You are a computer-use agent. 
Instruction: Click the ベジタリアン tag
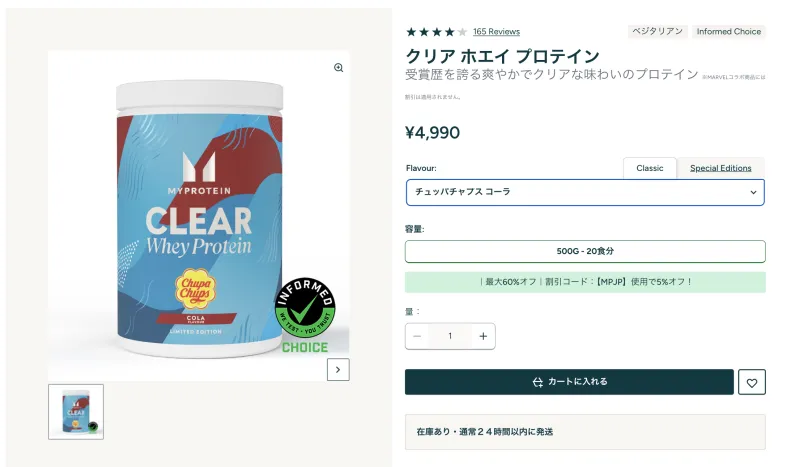tap(656, 32)
